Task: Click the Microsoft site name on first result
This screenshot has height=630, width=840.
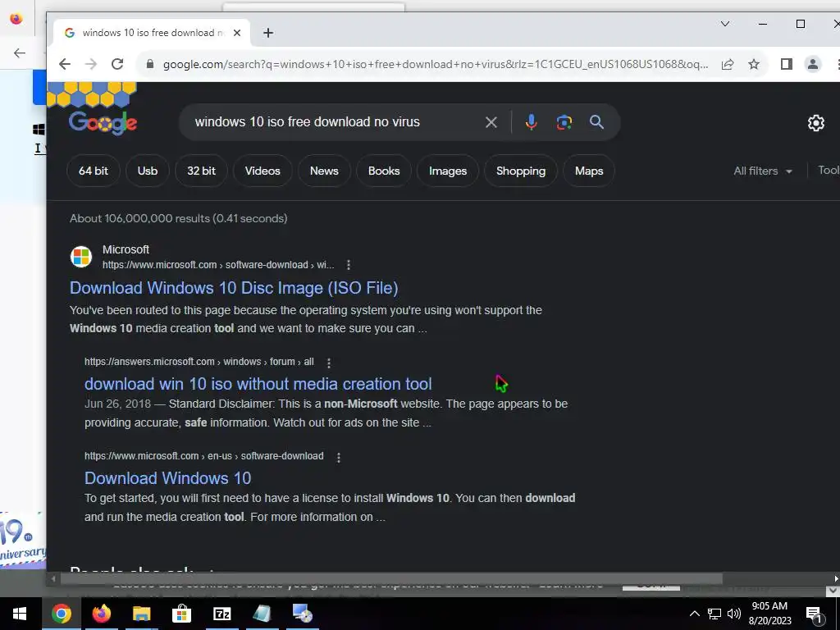Action: [126, 249]
